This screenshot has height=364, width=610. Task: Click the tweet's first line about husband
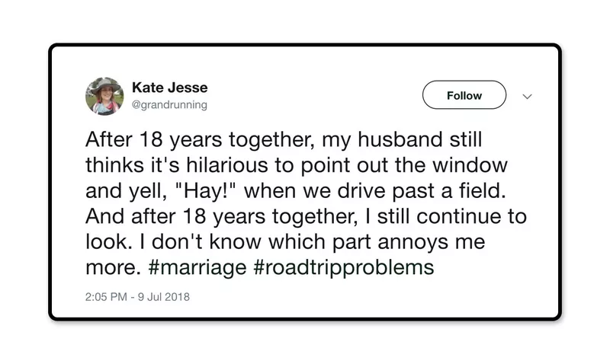click(284, 140)
